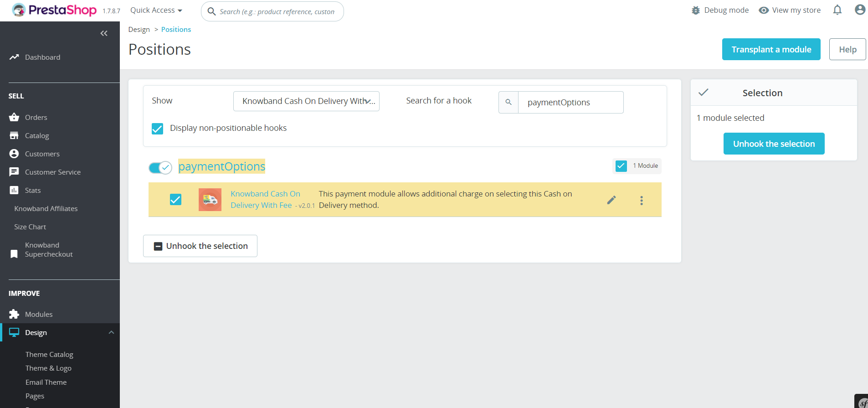Screen dimensions: 868x408
Task: Open Orders menu item
Action: 36,117
